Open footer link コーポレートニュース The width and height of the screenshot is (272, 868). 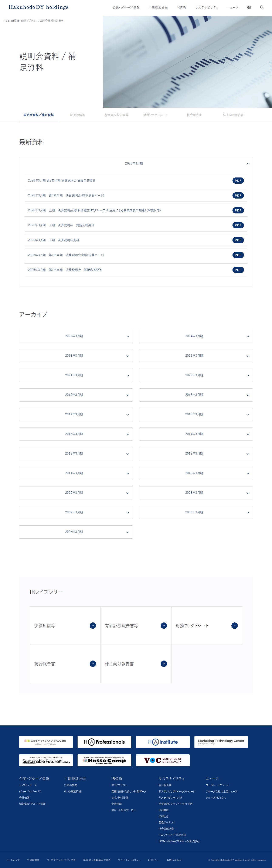click(217, 785)
